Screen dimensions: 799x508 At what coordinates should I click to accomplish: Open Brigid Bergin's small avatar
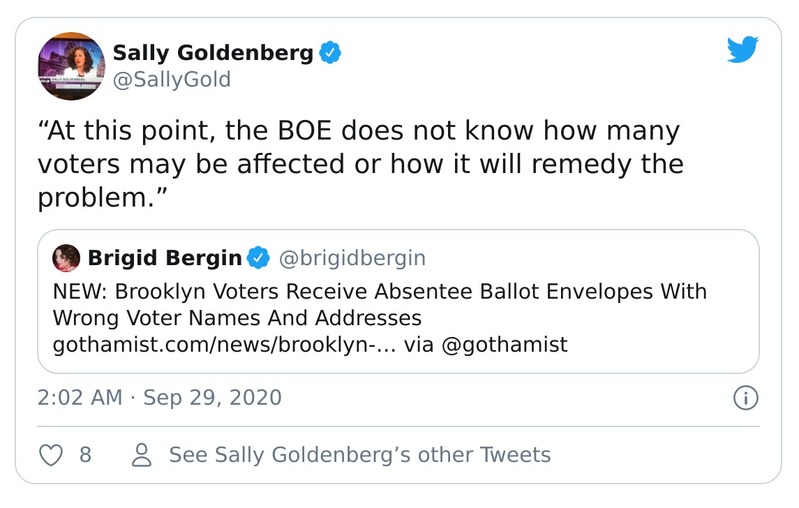pyautogui.click(x=66, y=258)
